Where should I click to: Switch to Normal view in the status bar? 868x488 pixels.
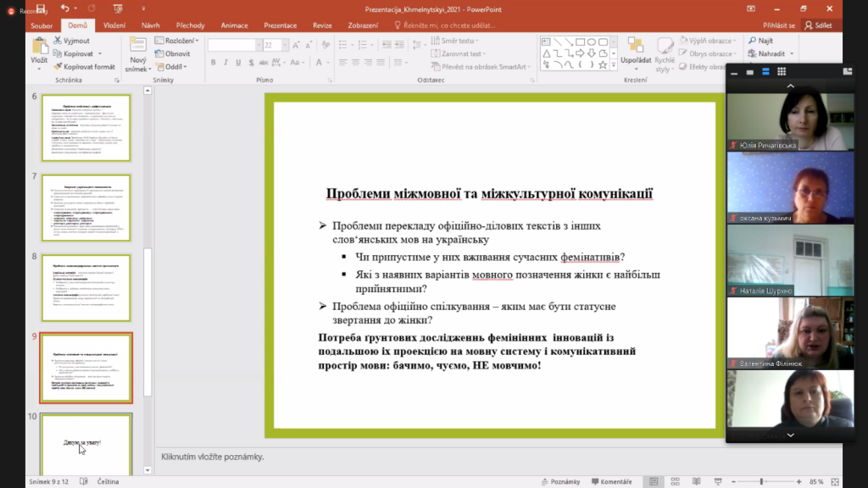(x=654, y=482)
